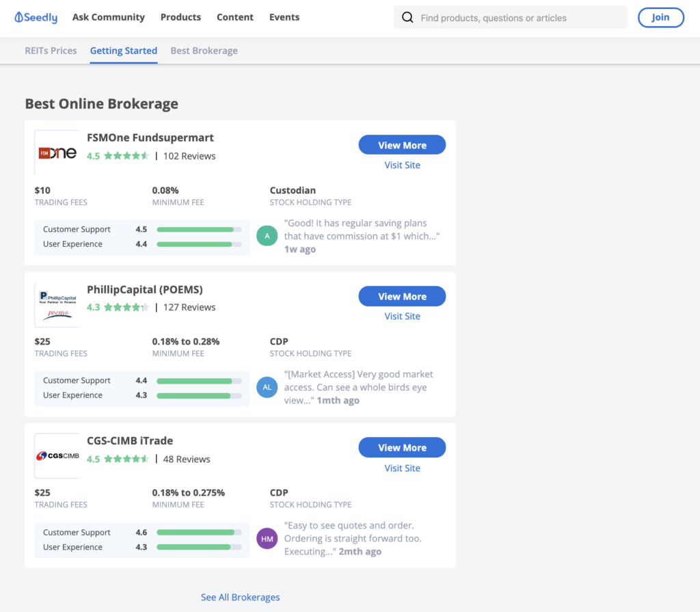700x612 pixels.
Task: Click PhillipCapital (POEMS) star rating
Action: pos(126,307)
